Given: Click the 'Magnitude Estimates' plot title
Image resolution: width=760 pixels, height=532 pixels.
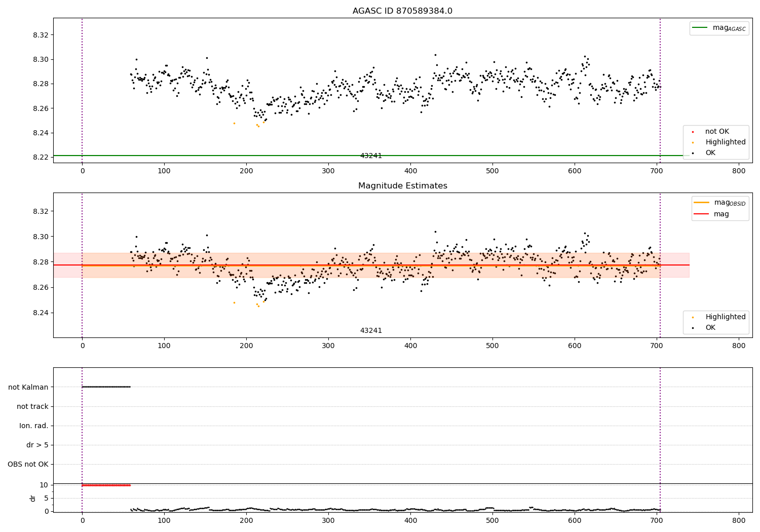Looking at the screenshot, I should 402,186.
